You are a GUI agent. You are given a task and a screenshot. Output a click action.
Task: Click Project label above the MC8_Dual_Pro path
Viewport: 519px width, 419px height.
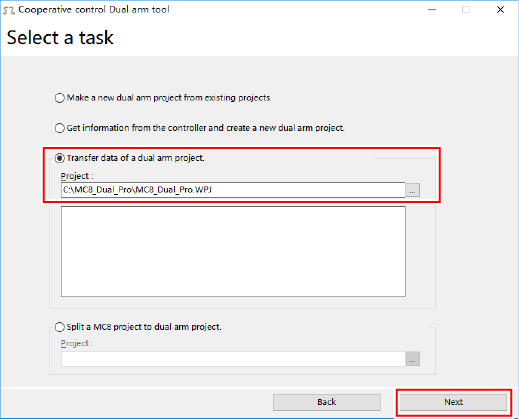pyautogui.click(x=77, y=176)
